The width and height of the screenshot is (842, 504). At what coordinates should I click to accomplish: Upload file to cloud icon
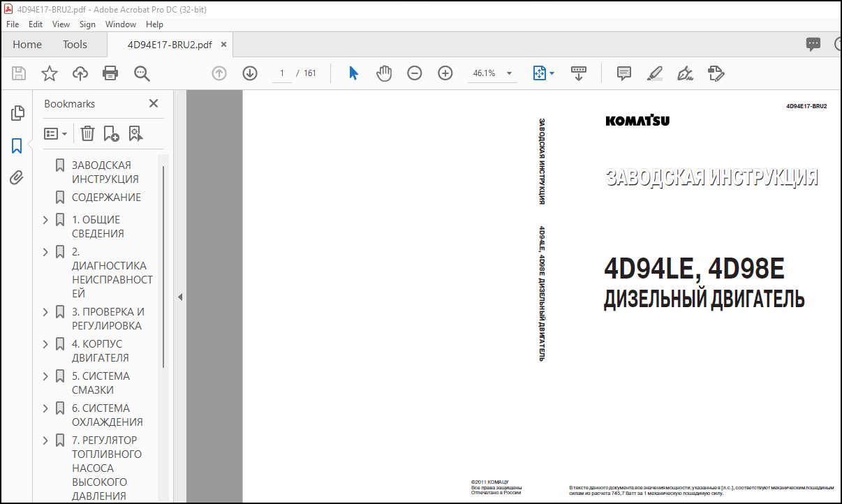(80, 73)
